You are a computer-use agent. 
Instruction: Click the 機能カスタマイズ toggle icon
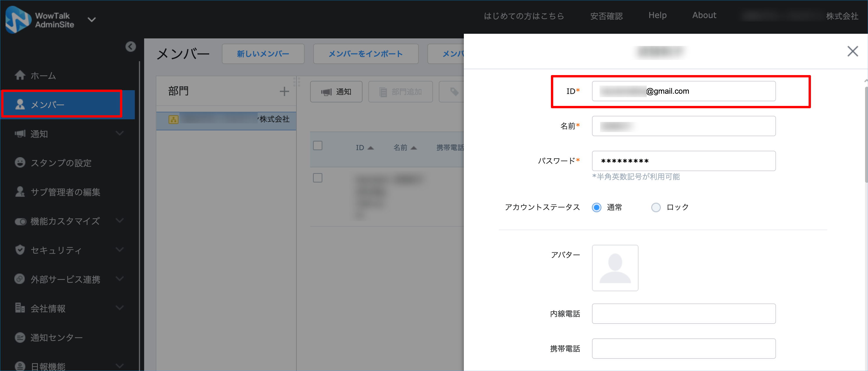click(21, 221)
